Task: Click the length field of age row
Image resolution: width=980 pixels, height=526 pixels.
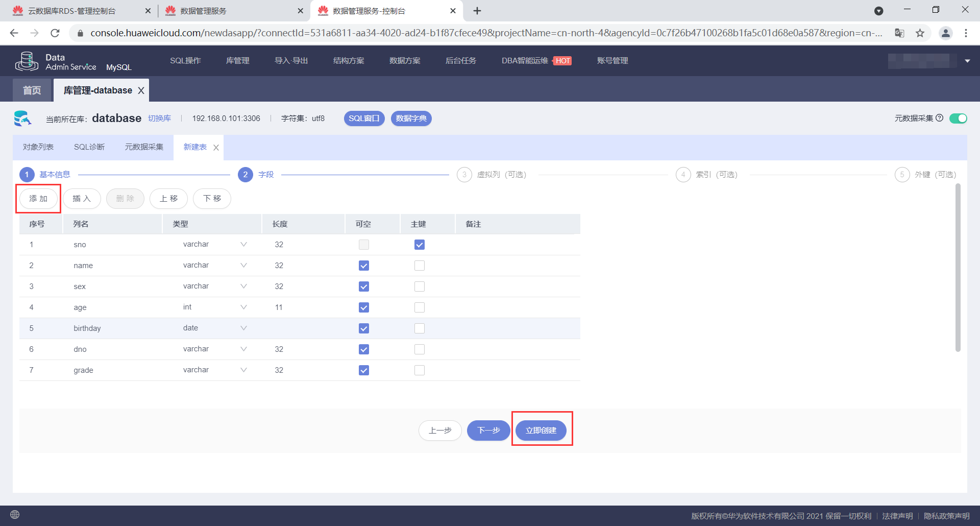Action: tap(304, 307)
